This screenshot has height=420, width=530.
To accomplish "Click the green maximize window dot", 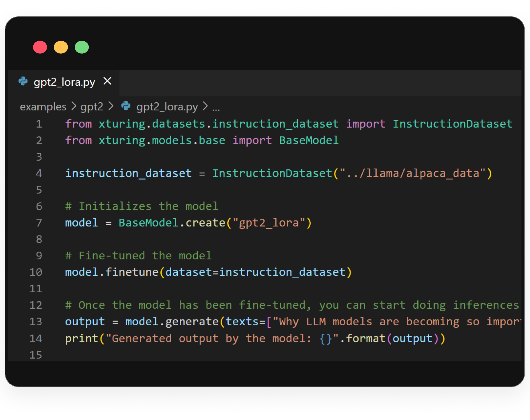I will [x=82, y=47].
